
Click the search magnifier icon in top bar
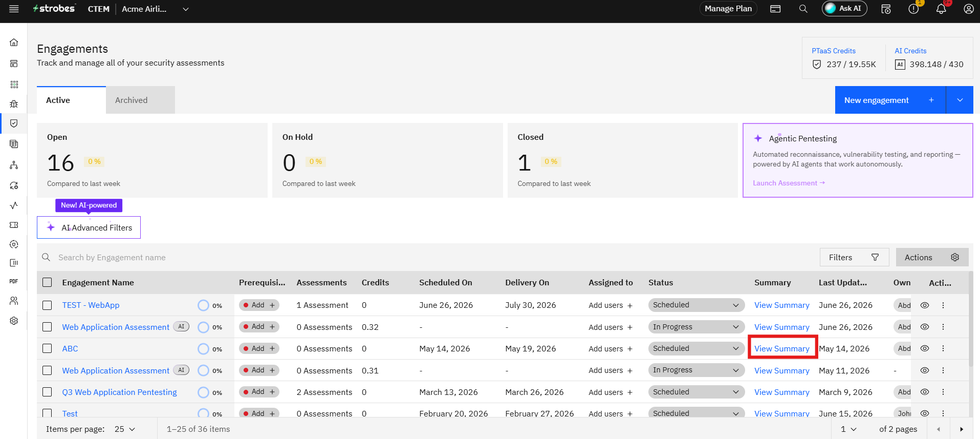click(803, 9)
